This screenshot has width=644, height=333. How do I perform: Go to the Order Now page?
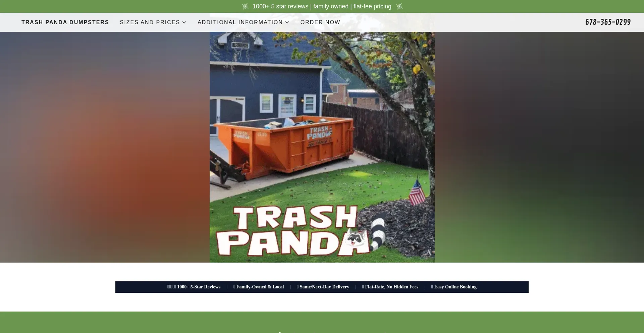320,22
